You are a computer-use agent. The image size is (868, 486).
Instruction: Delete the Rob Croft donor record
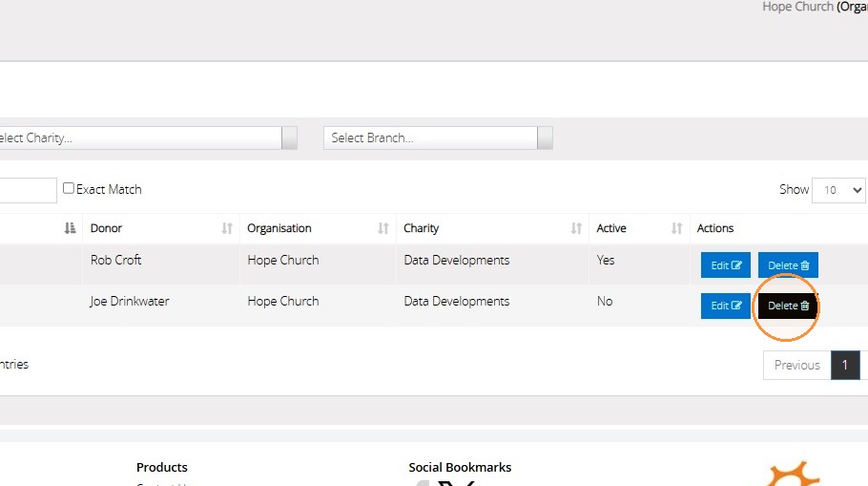pyautogui.click(x=788, y=264)
